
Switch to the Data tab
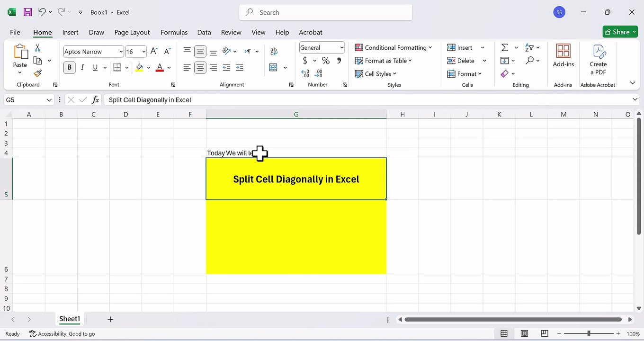tap(204, 32)
